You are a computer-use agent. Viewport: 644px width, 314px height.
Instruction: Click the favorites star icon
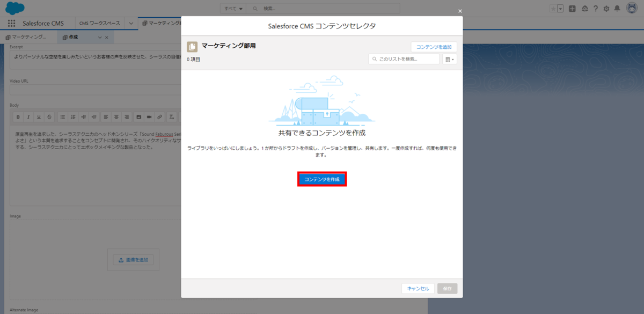click(553, 9)
